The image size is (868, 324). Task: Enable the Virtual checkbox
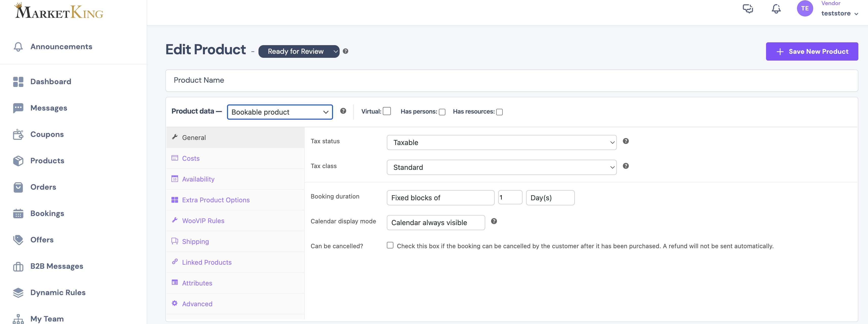coord(387,111)
